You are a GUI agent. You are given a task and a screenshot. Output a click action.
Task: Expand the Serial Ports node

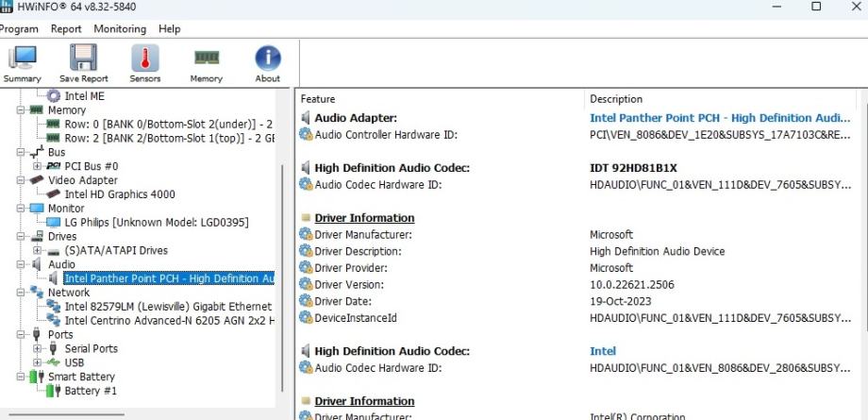coord(37,348)
